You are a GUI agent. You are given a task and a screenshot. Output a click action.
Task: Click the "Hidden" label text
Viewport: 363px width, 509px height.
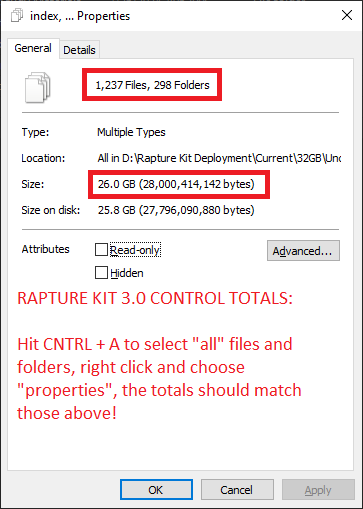point(127,273)
